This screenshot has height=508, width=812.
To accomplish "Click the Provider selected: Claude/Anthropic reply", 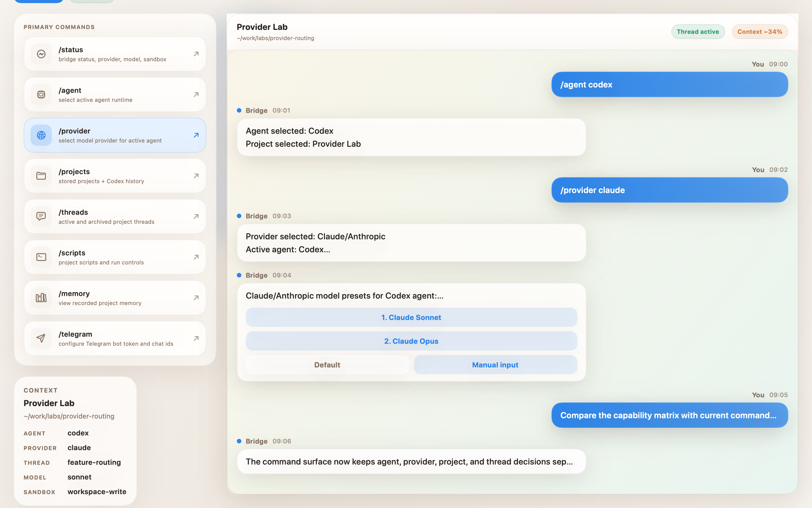I will pyautogui.click(x=411, y=243).
